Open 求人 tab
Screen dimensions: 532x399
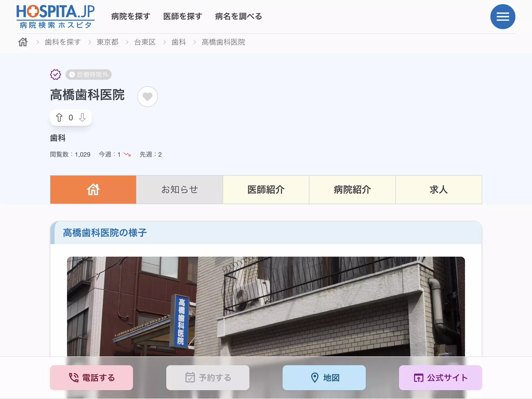[x=439, y=190]
